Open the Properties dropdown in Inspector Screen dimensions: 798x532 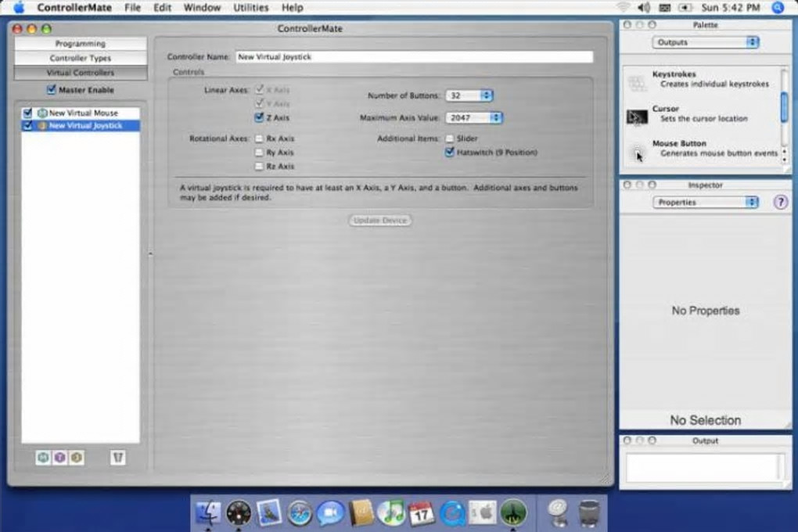[x=706, y=202]
